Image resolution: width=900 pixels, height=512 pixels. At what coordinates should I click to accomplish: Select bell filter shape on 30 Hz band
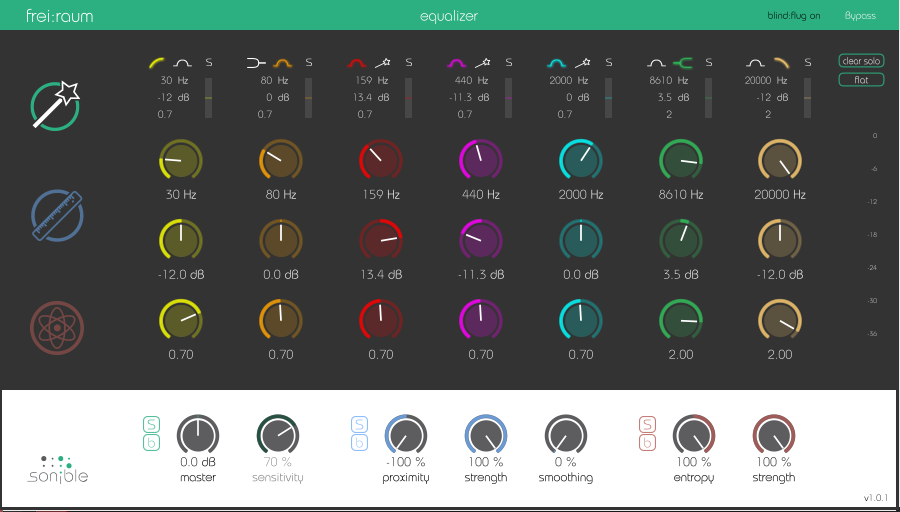click(183, 62)
